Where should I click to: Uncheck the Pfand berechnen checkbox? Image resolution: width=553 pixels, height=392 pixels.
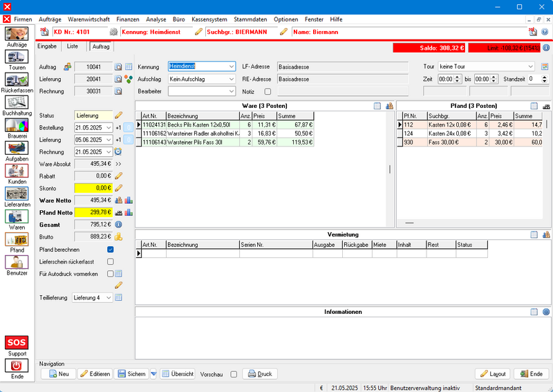[x=111, y=250]
